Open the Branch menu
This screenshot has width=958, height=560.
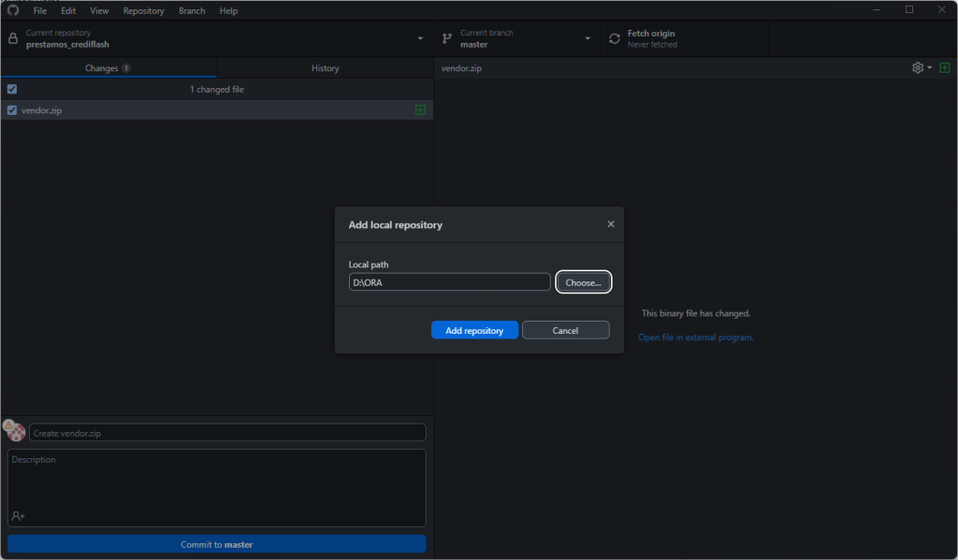[x=192, y=10]
